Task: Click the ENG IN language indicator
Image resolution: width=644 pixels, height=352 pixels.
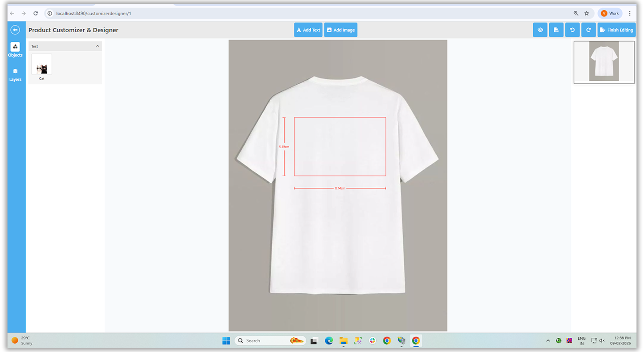Action: [x=581, y=341]
